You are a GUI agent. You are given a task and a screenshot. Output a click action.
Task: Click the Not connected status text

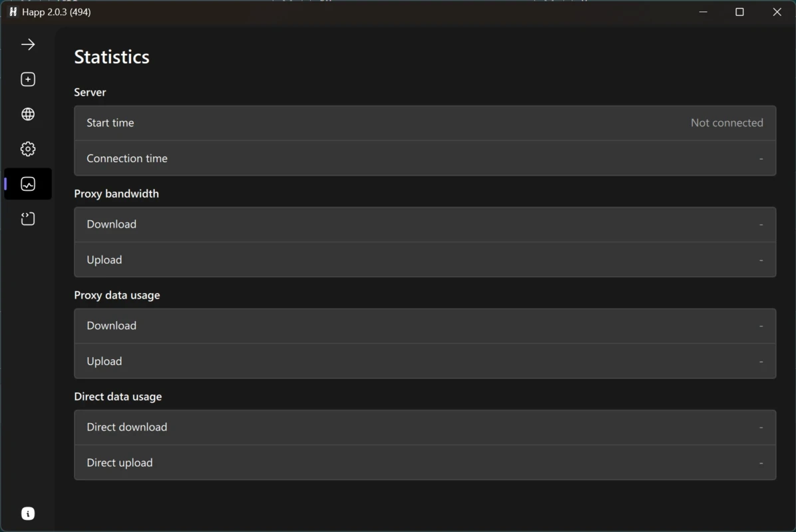coord(727,123)
